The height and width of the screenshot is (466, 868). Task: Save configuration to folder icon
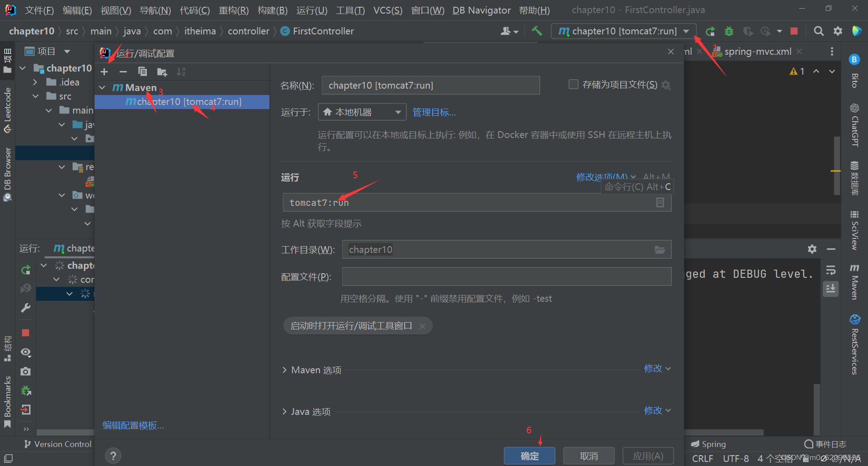[162, 71]
